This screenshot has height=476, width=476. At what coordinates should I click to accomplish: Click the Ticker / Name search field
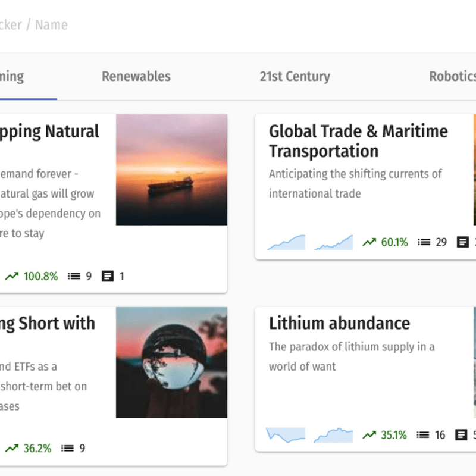click(34, 25)
